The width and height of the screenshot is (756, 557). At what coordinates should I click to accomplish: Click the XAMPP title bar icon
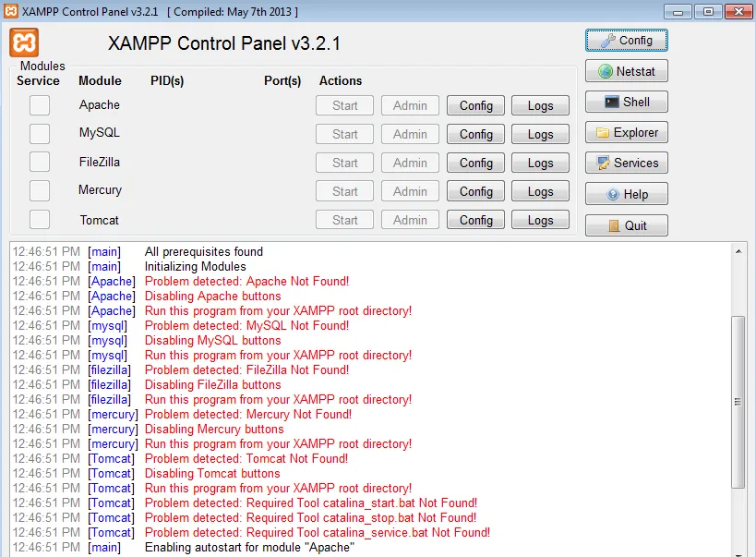pos(10,11)
